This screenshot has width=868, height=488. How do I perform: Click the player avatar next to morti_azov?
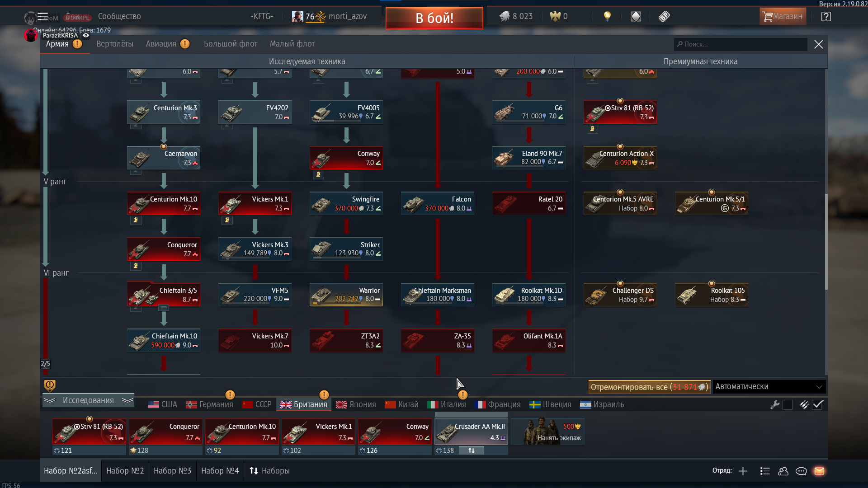[297, 17]
